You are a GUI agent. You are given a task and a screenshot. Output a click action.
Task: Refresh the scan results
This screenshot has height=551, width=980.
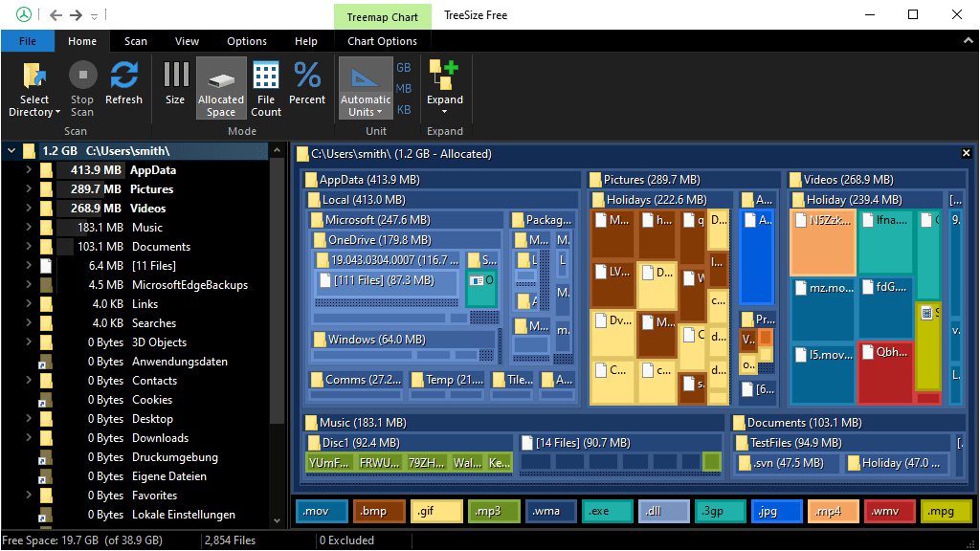coord(123,83)
